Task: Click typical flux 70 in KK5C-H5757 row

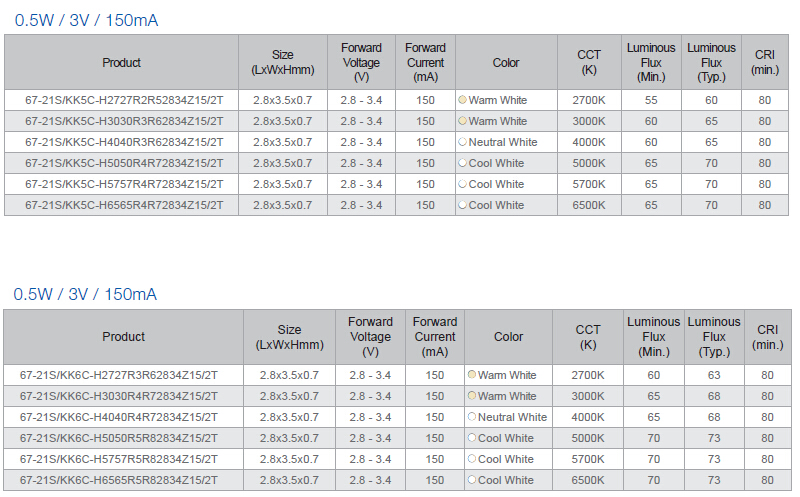Action: point(711,184)
